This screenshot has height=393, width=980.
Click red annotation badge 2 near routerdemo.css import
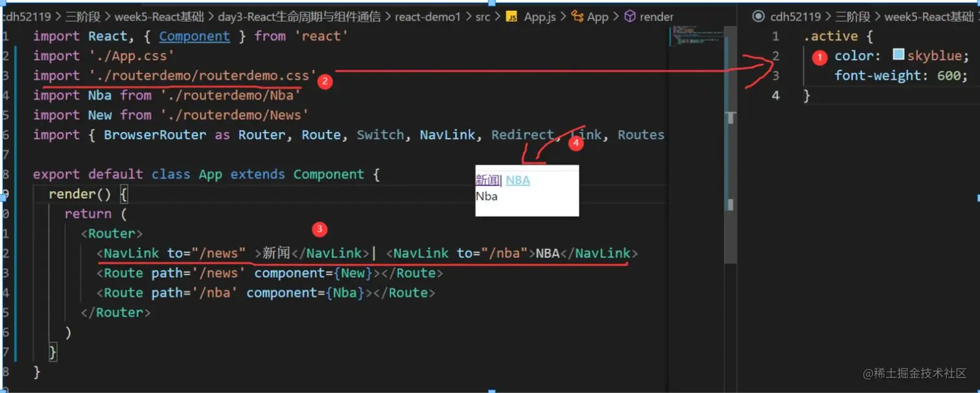(x=325, y=82)
